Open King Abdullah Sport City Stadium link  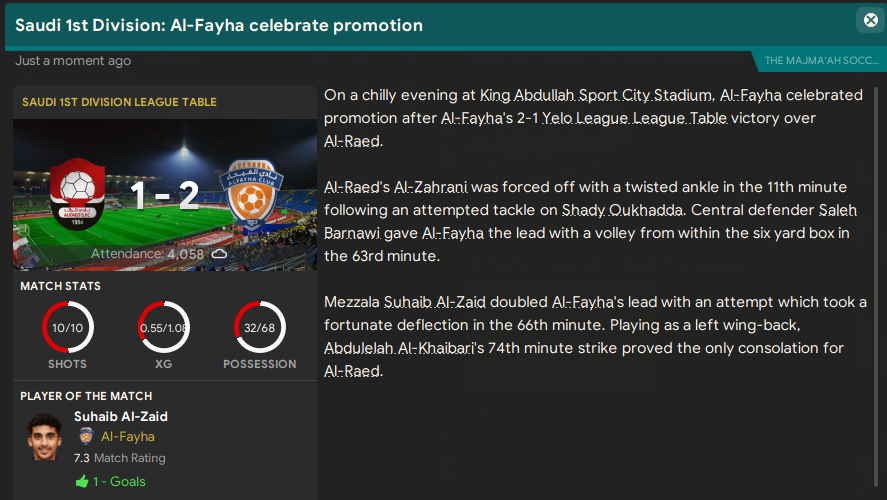(x=596, y=96)
